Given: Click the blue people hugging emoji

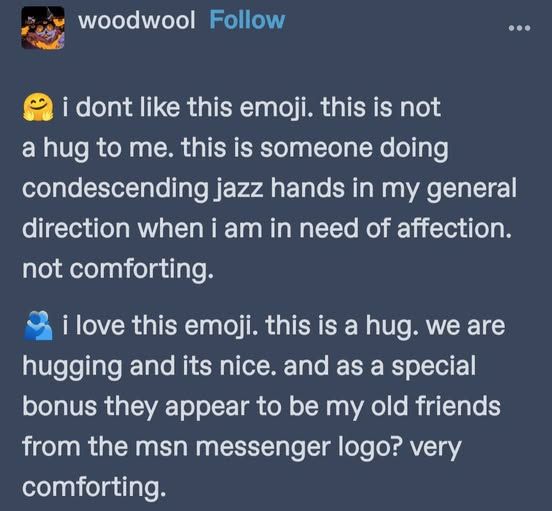Looking at the screenshot, I should tap(38, 326).
